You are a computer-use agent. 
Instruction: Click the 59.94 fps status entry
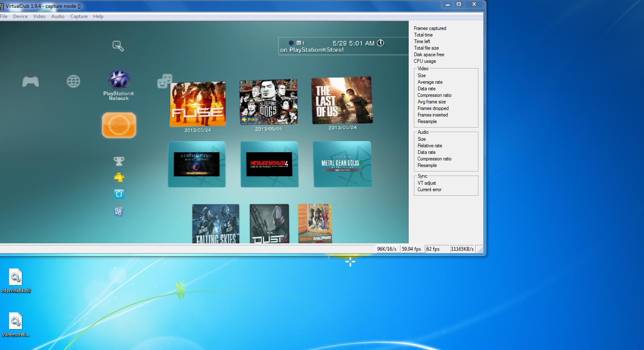point(412,249)
